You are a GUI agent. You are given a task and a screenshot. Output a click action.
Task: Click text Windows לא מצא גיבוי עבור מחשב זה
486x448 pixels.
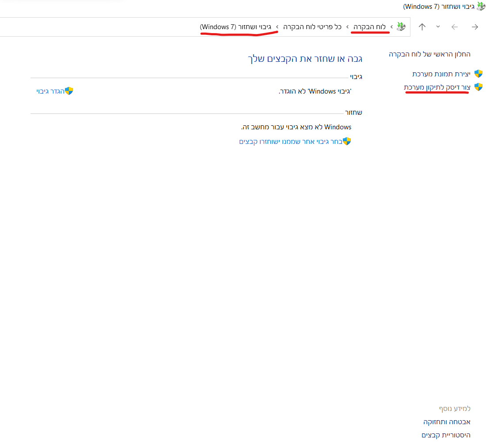pos(296,127)
